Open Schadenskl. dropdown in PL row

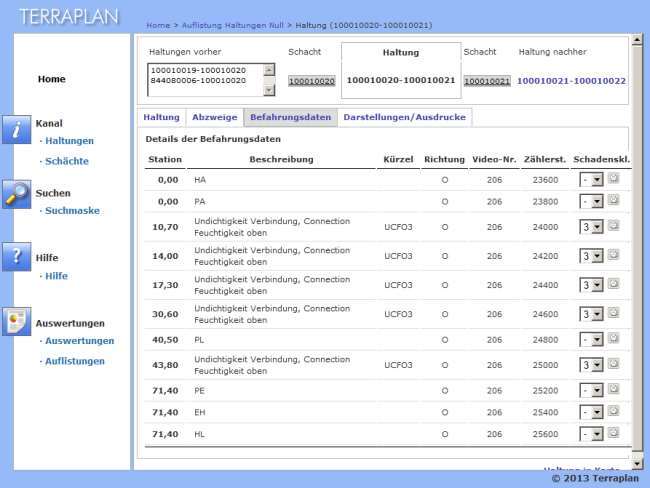point(592,340)
